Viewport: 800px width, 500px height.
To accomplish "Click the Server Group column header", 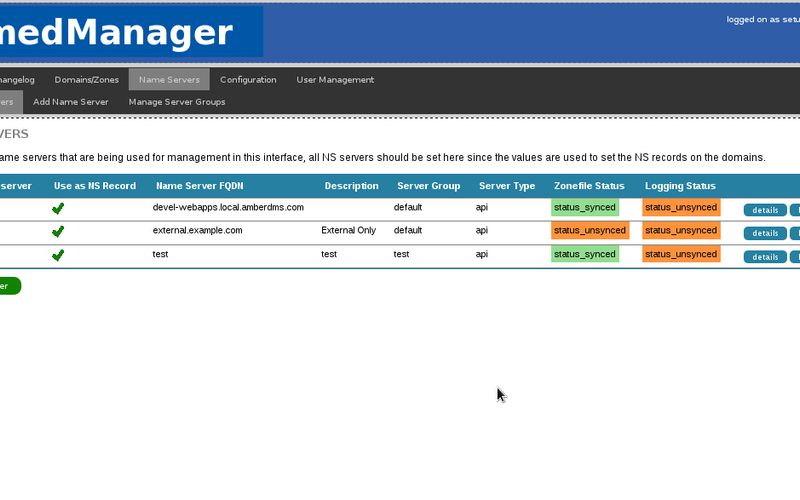I will click(429, 186).
